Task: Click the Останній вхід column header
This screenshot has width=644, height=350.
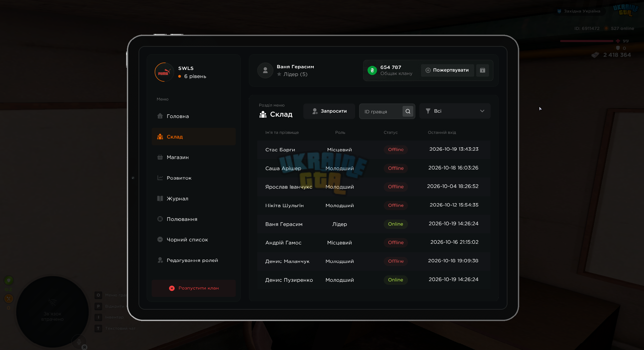Action: (x=442, y=132)
